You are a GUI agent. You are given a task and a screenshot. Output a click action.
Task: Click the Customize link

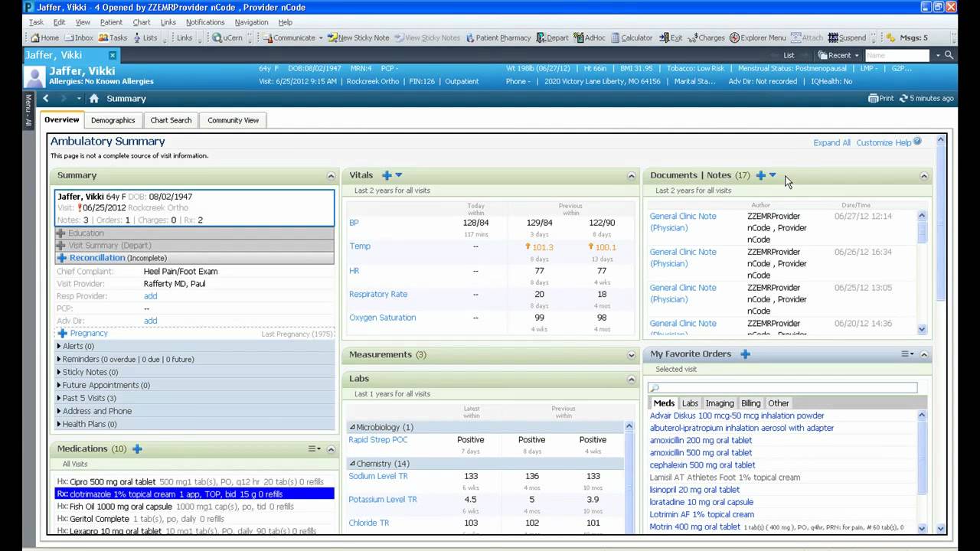click(874, 143)
